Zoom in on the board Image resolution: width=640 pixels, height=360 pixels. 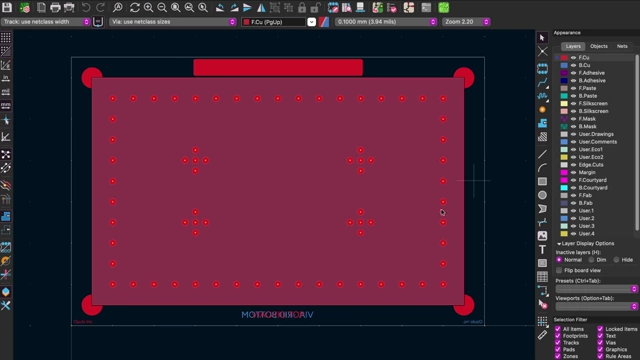pos(149,7)
